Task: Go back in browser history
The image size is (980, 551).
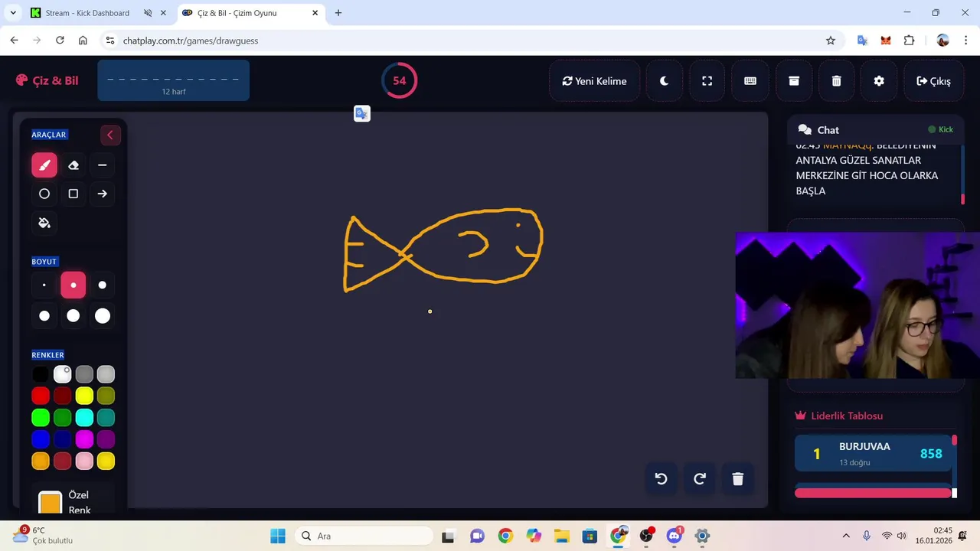Action: (x=14, y=41)
